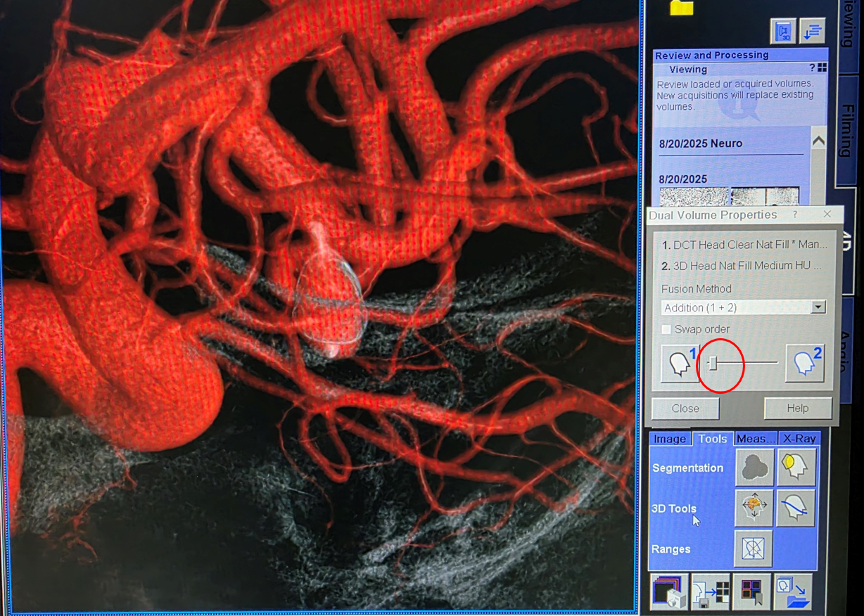Click the export-to-folder icon with blue arrow

[x=793, y=592]
